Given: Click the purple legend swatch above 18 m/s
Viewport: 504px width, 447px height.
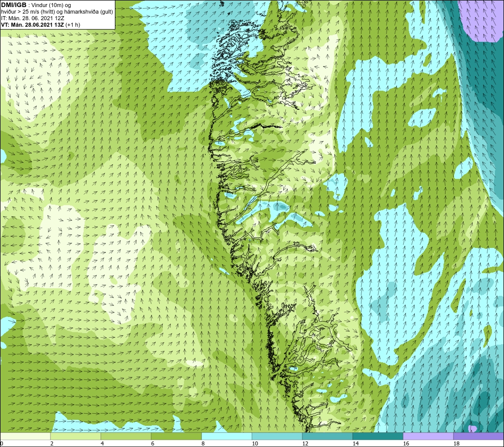Looking at the screenshot, I should tap(478, 436).
